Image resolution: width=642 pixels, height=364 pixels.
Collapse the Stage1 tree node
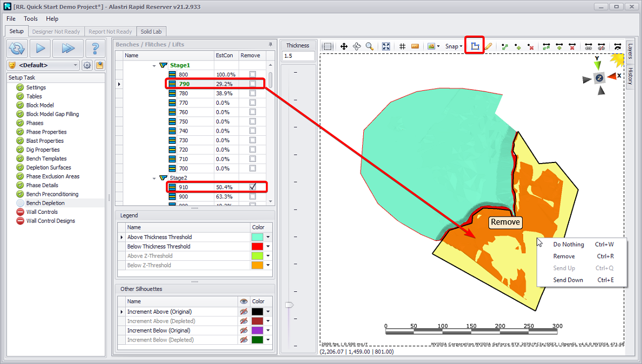click(x=155, y=65)
